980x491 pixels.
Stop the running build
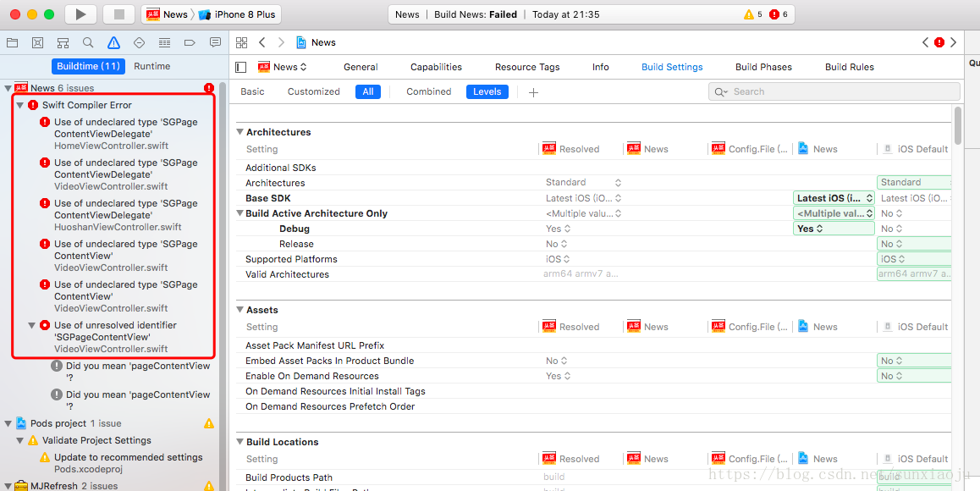pyautogui.click(x=118, y=14)
